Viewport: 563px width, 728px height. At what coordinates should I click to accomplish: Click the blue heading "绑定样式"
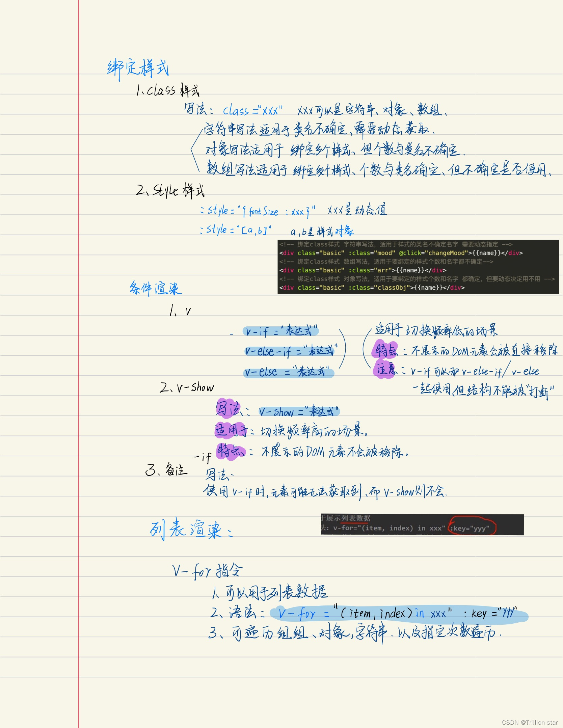(138, 69)
